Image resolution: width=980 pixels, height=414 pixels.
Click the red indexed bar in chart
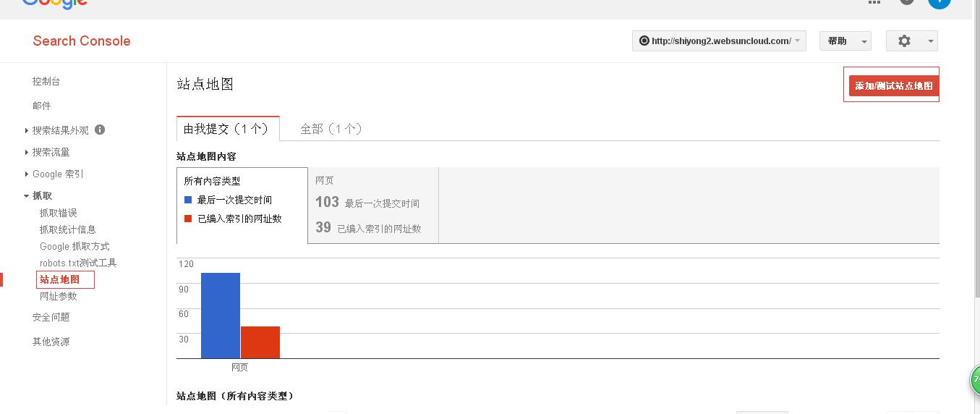[x=260, y=342]
